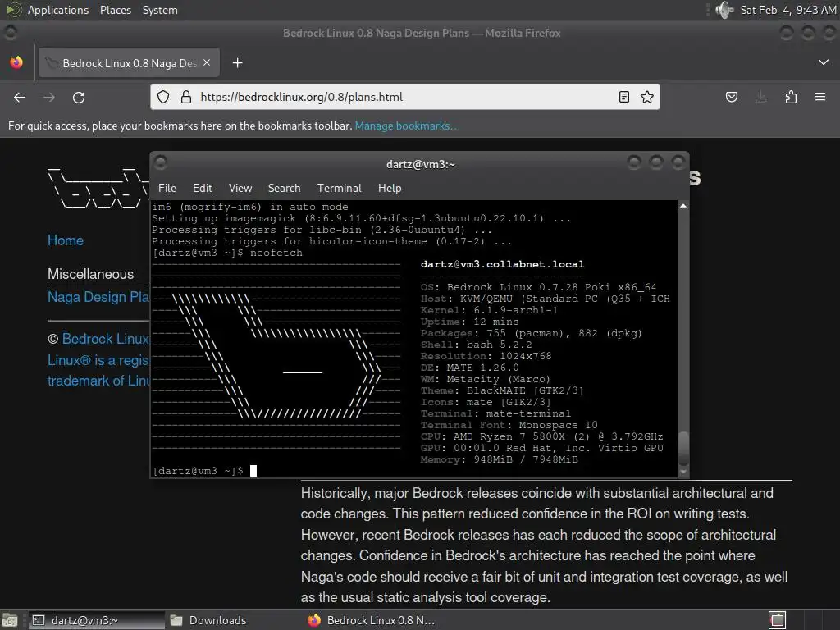Open the Firefox View icon
Screen dimensions: 840x630
[x=16, y=62]
